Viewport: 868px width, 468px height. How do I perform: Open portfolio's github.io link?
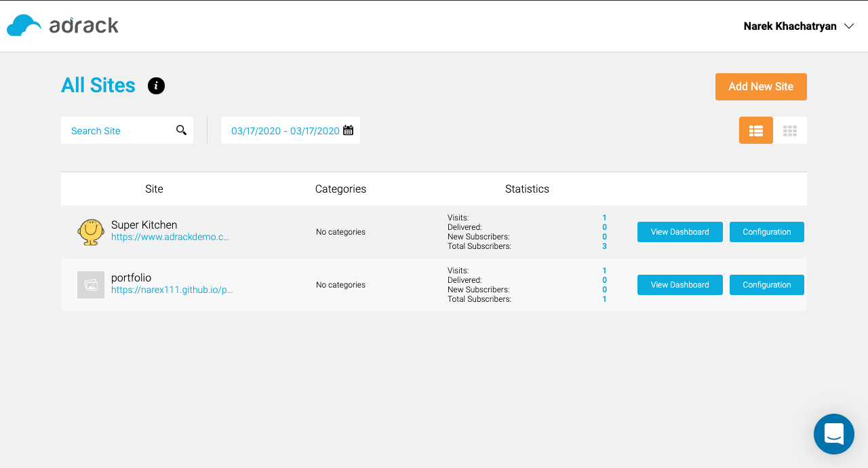click(x=172, y=290)
